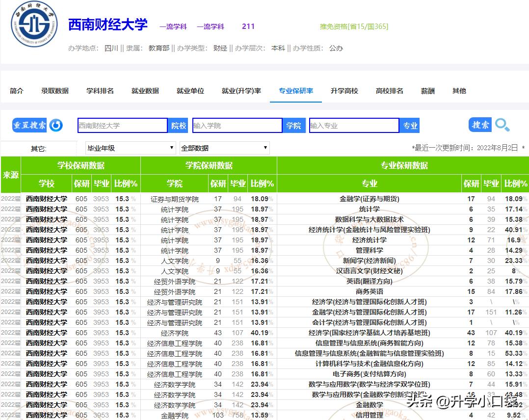Screen dimensions: 529x420
Task: Click the 院校 button beside school input
Action: [178, 125]
